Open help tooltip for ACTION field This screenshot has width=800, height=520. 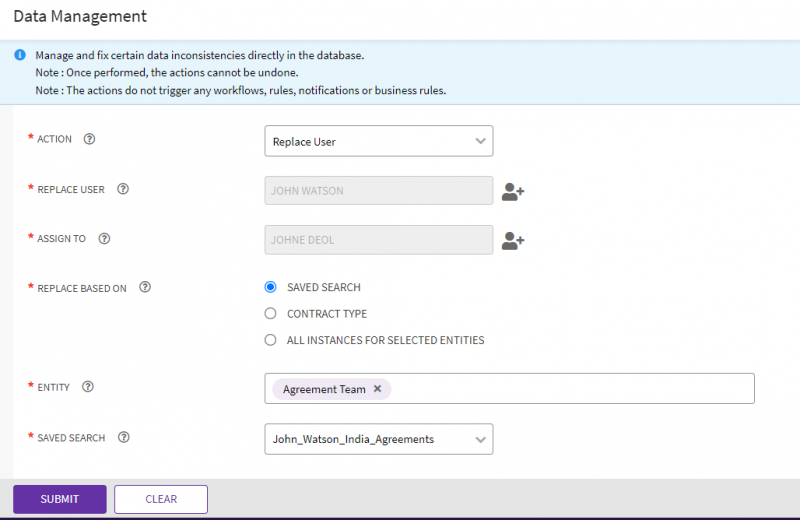click(x=89, y=139)
